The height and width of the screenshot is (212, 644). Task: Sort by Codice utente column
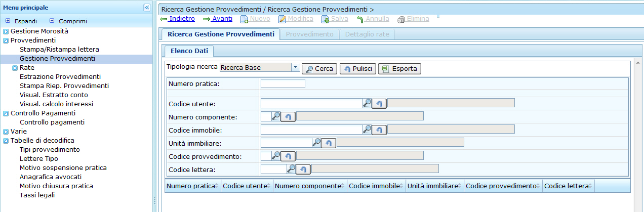[x=247, y=186]
